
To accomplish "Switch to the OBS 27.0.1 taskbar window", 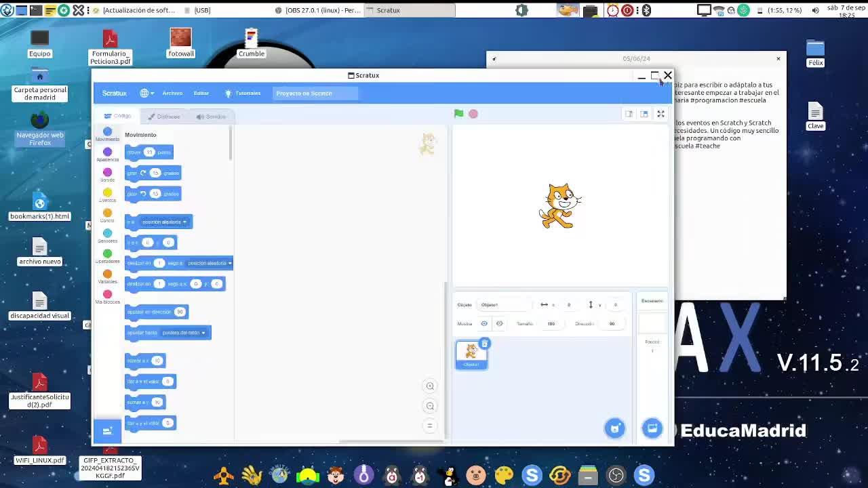I will point(317,10).
